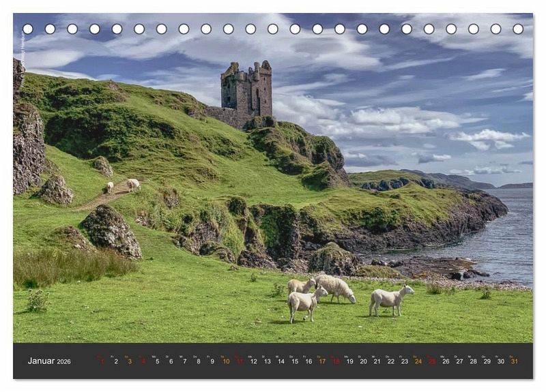Viewport: 546px width, 392px height.
Task: Click the first binding hole at top left
Action: (27, 29)
